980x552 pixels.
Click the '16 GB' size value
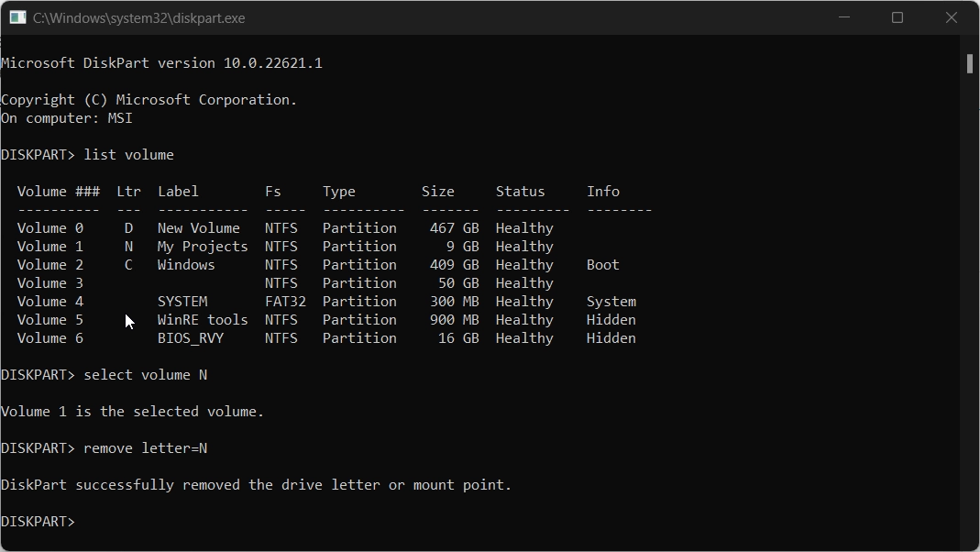(x=458, y=338)
